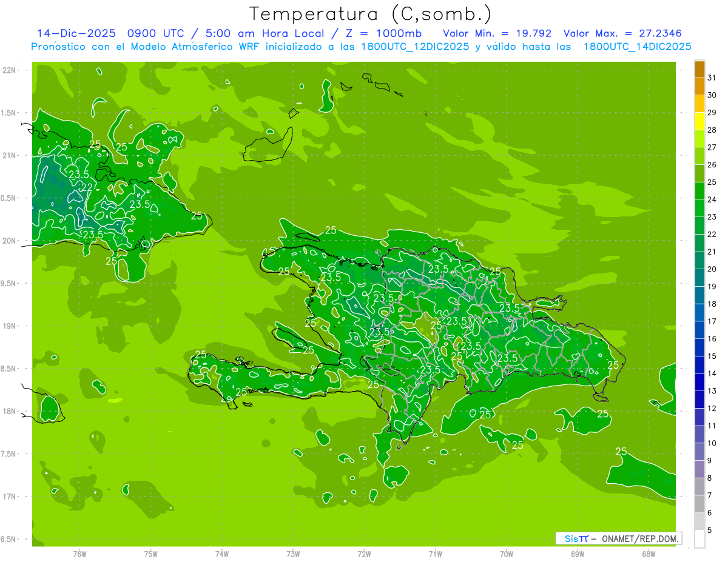Screen dimensions: 728x562
Task: Select the colorbar value label '24'
Action: pyautogui.click(x=712, y=199)
